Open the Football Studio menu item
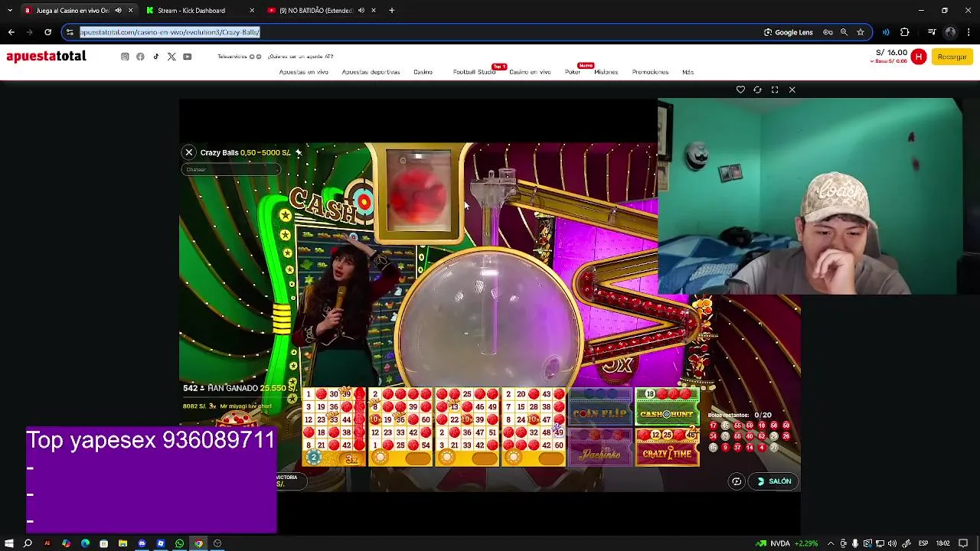980x551 pixels. point(474,72)
